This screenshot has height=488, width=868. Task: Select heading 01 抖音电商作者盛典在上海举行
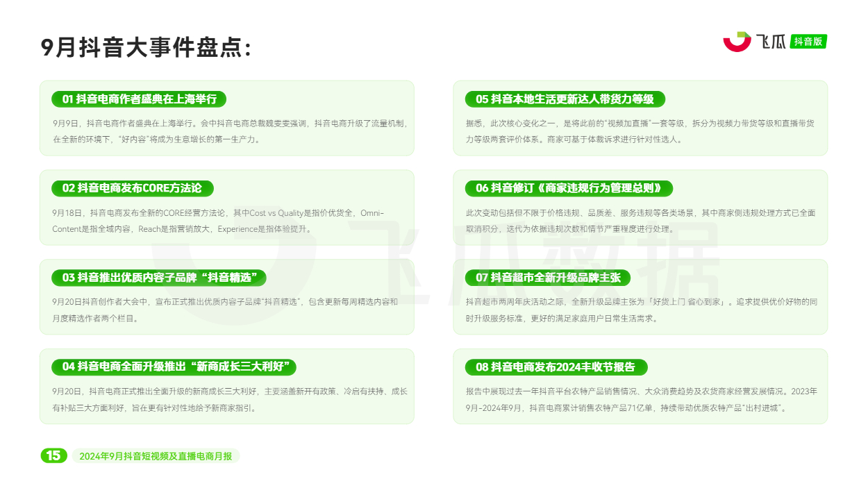[x=139, y=99]
